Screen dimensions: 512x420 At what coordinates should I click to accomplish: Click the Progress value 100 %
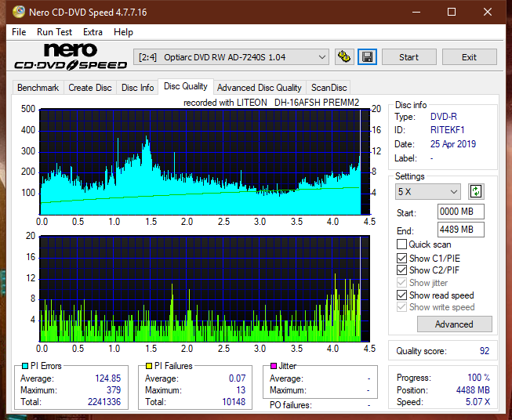click(x=479, y=378)
